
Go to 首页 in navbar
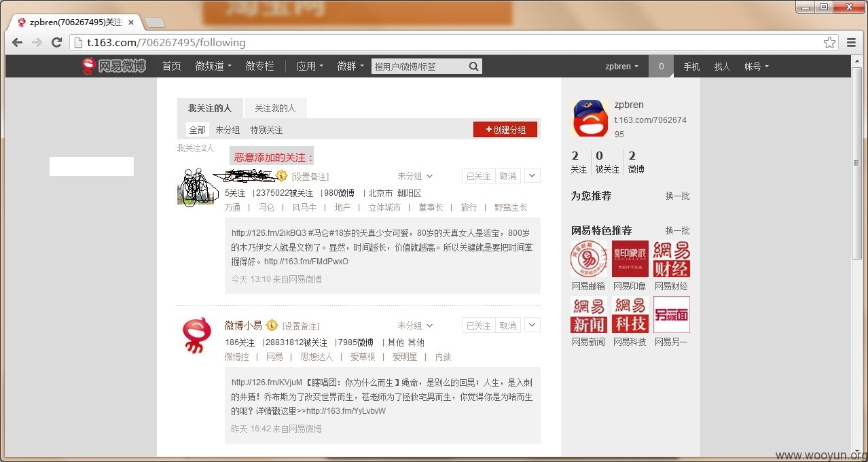[171, 66]
